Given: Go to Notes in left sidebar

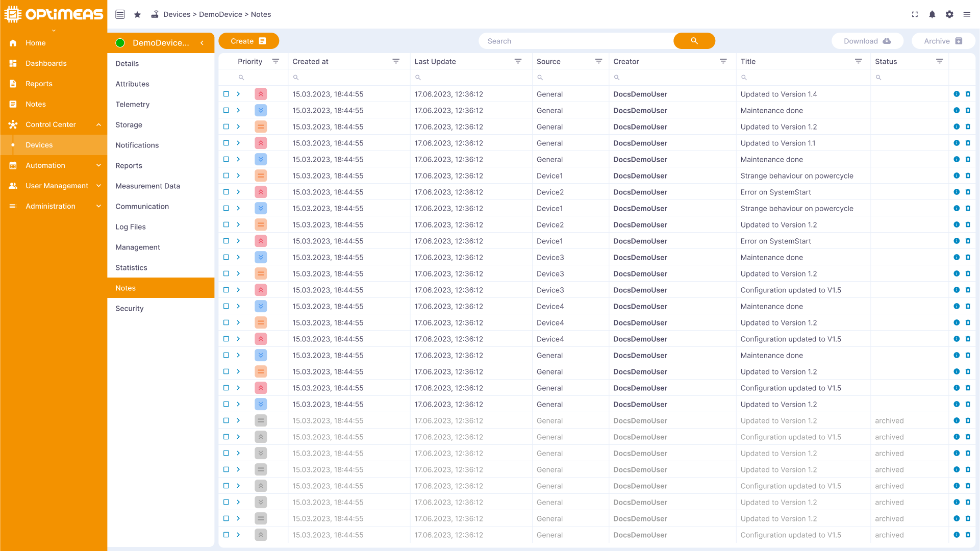Looking at the screenshot, I should point(54,104).
